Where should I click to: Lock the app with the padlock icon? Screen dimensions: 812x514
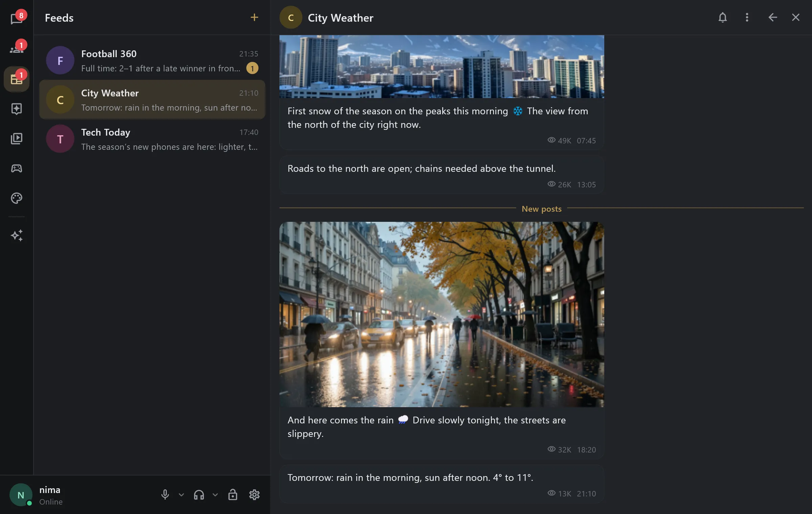pyautogui.click(x=233, y=495)
